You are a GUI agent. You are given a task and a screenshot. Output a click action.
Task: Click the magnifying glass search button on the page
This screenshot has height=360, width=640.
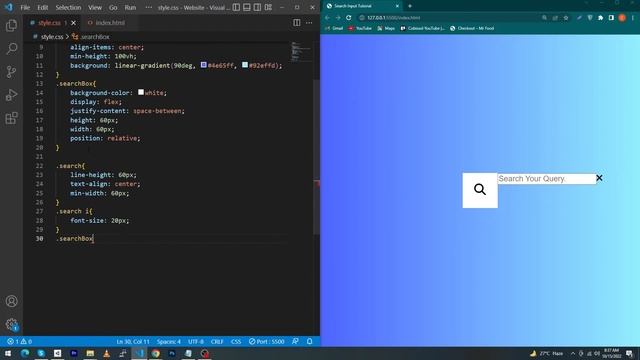pyautogui.click(x=480, y=189)
